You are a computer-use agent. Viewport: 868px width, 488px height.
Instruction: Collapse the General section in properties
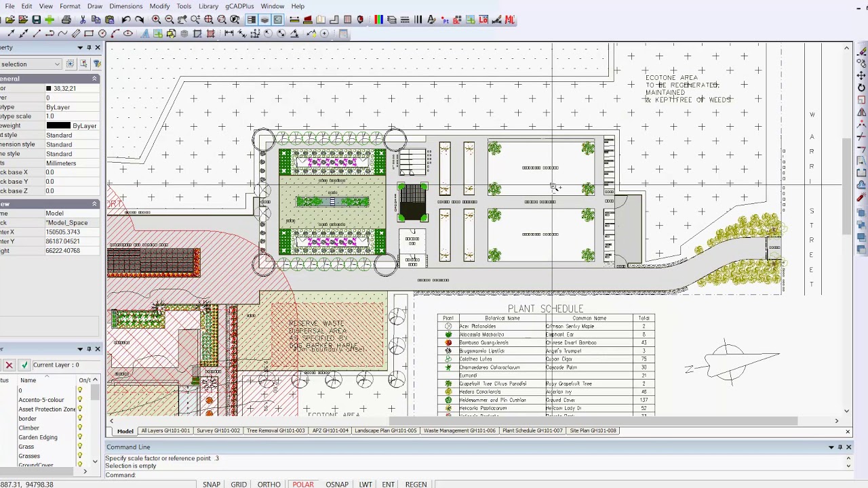pos(94,79)
